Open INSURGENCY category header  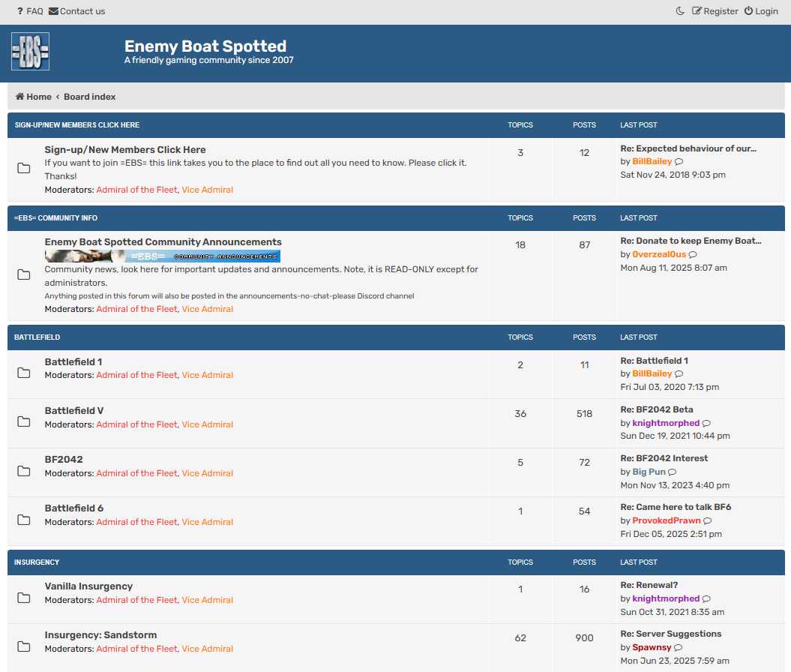pyautogui.click(x=36, y=562)
